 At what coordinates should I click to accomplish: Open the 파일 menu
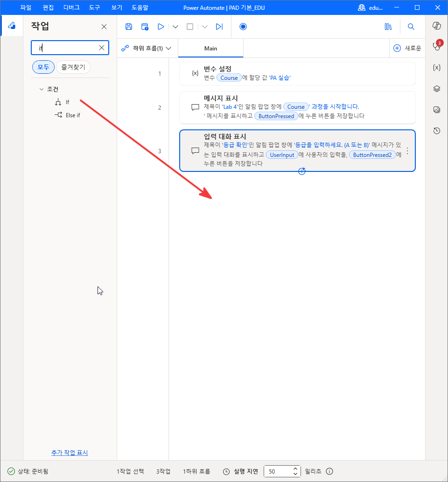pos(26,7)
